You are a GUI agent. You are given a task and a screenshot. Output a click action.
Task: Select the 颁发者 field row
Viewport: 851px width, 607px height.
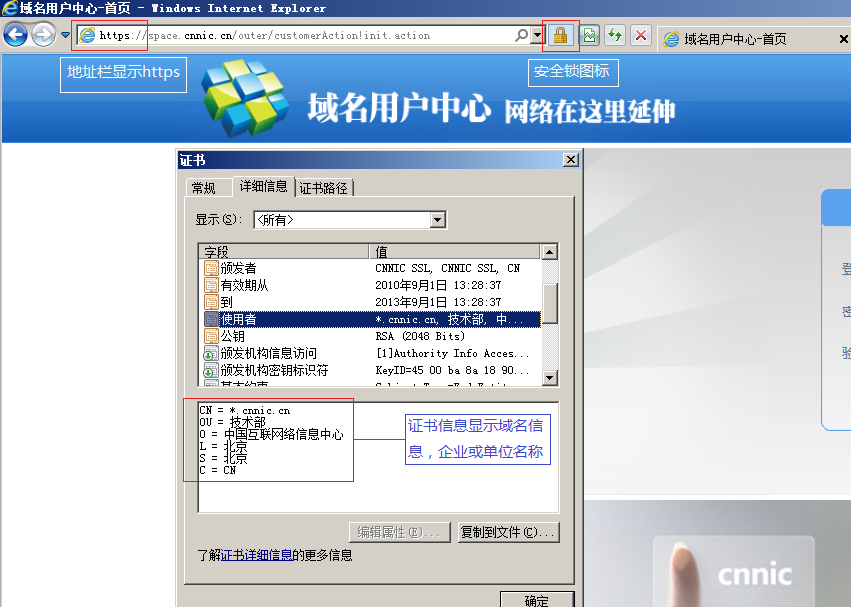[370, 268]
